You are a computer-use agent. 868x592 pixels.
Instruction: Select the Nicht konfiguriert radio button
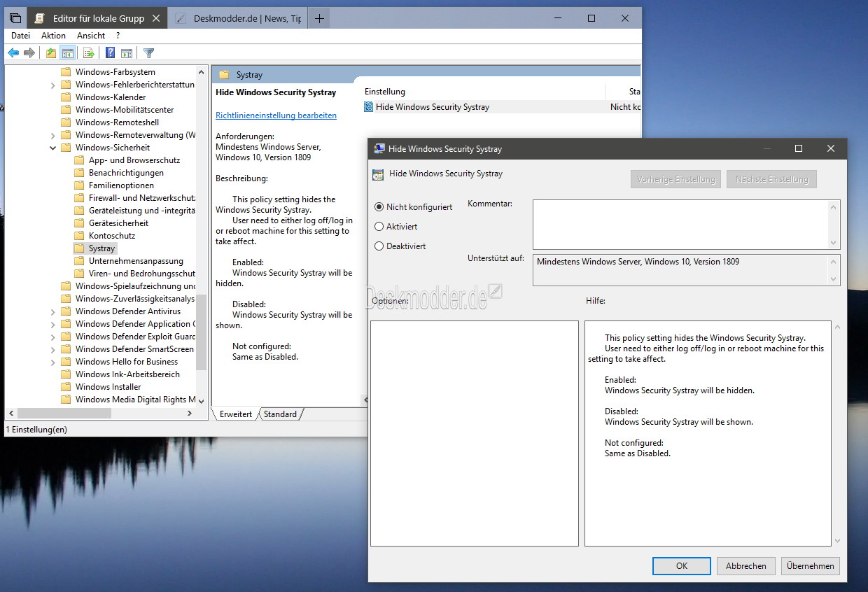[379, 207]
